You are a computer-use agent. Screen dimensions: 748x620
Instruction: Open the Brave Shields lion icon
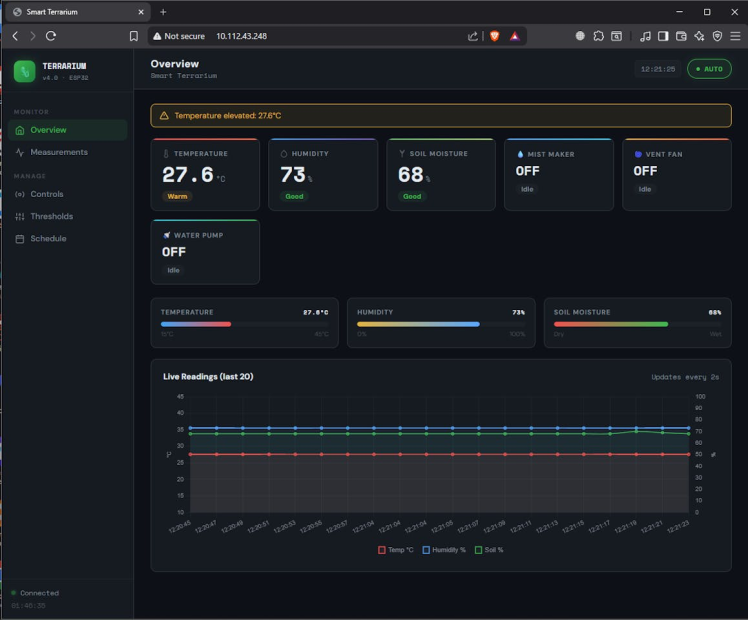[x=495, y=36]
